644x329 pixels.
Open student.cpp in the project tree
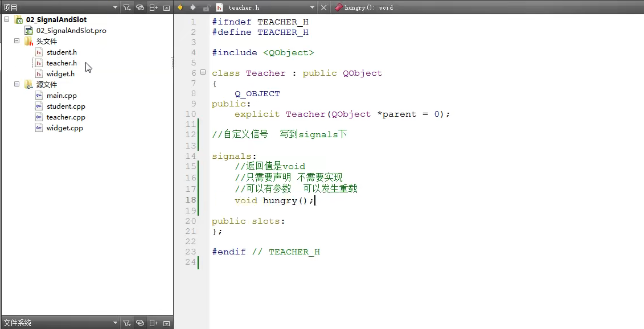(65, 106)
